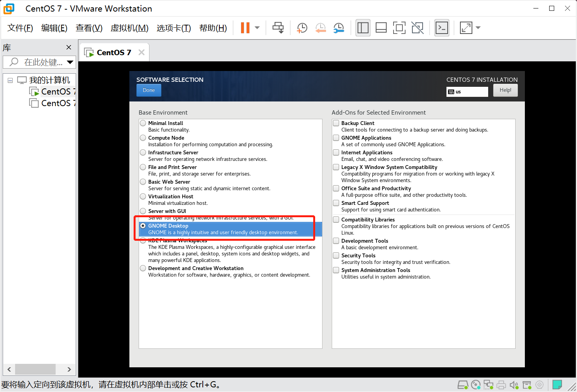The width and height of the screenshot is (577, 392).
Task: Check System Administration Tools
Action: 336,270
